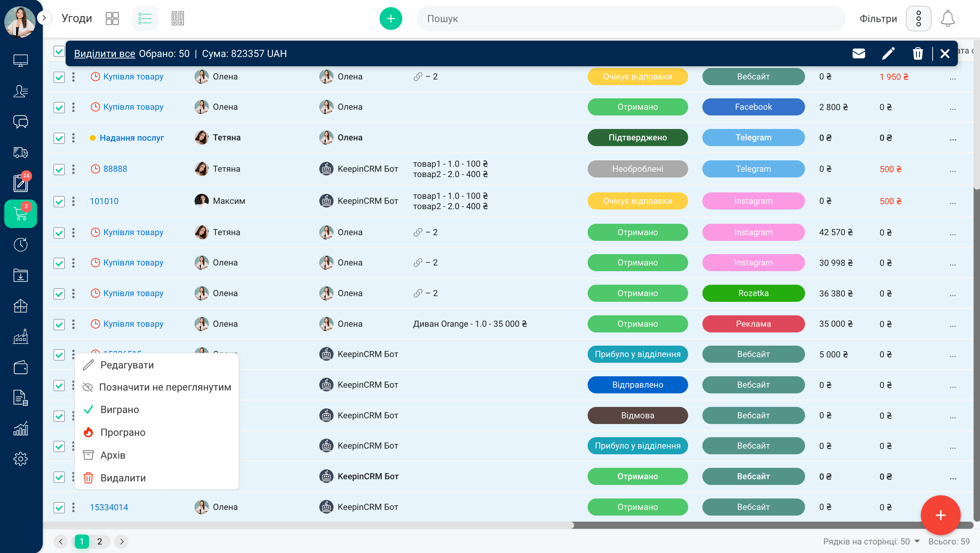
Task: Open the three-dot options next to Фільтри
Action: click(x=918, y=19)
